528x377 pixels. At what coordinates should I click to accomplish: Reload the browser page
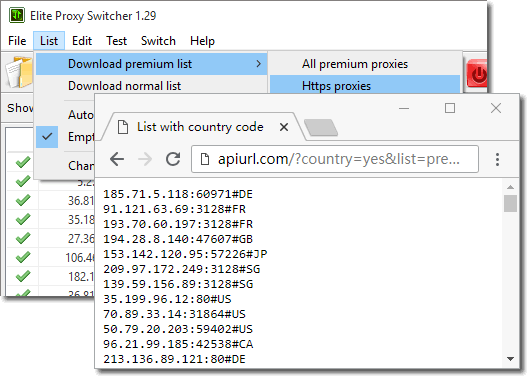173,159
